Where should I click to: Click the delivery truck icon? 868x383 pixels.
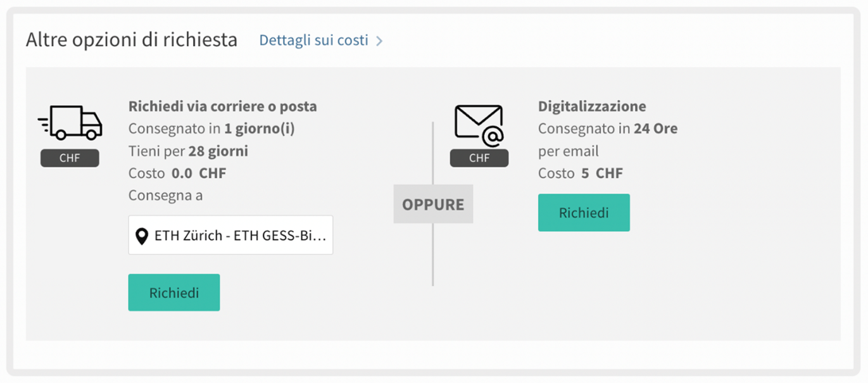70,122
